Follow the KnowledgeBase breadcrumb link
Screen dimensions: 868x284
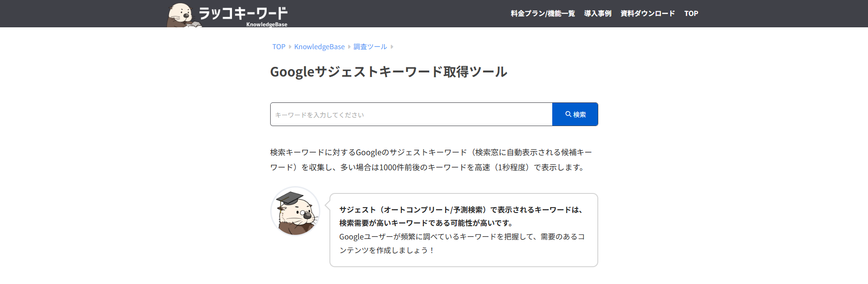[x=319, y=46]
